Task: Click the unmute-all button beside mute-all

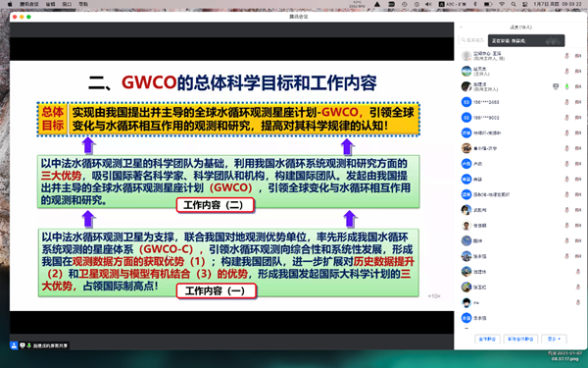Action: (x=520, y=339)
